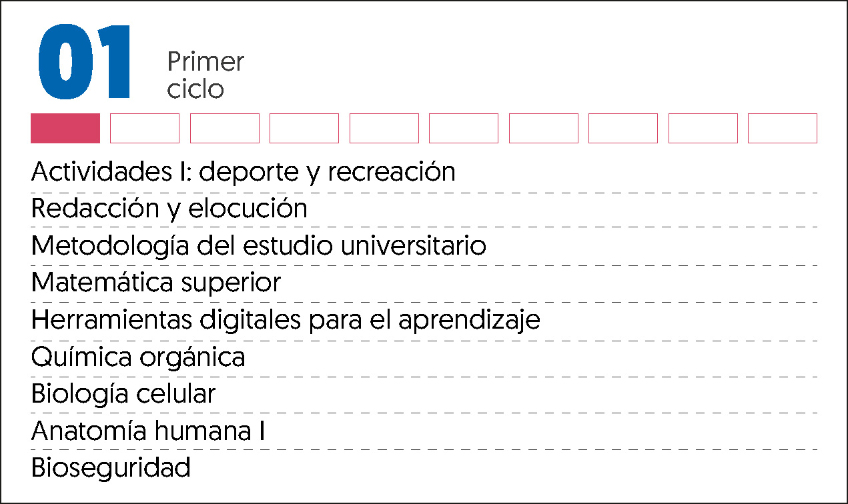Open the Matemática superior course

click(156, 283)
